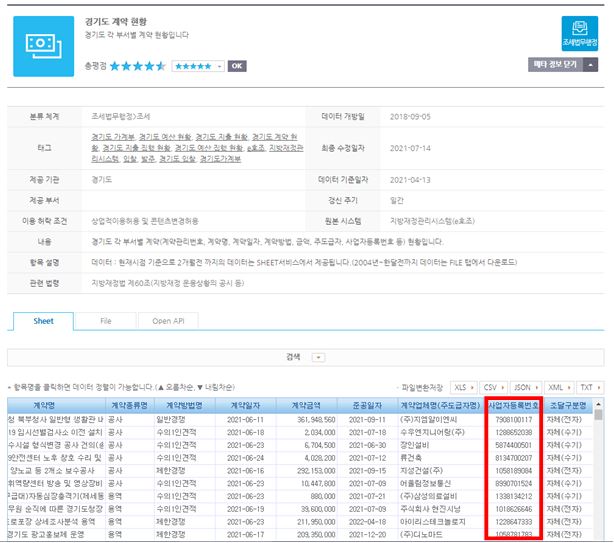Click the blue banknote dataset thumbnail icon
Screen dimensions: 614x543
coord(43,46)
